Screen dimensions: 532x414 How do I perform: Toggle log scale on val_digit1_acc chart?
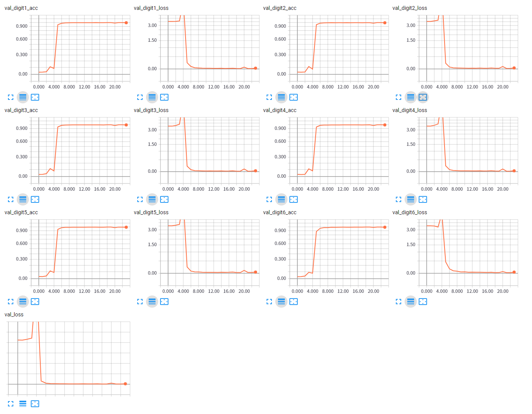[23, 97]
